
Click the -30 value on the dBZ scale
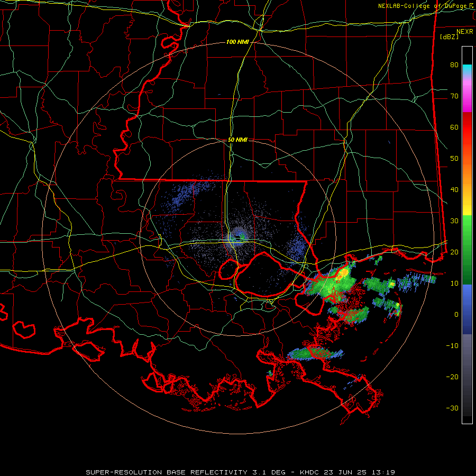[452, 408]
